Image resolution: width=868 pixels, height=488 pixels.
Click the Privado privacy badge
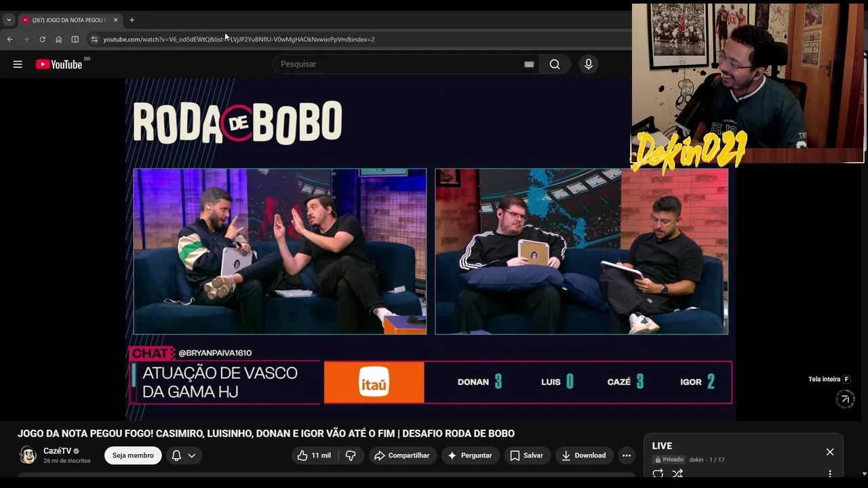[x=669, y=460]
